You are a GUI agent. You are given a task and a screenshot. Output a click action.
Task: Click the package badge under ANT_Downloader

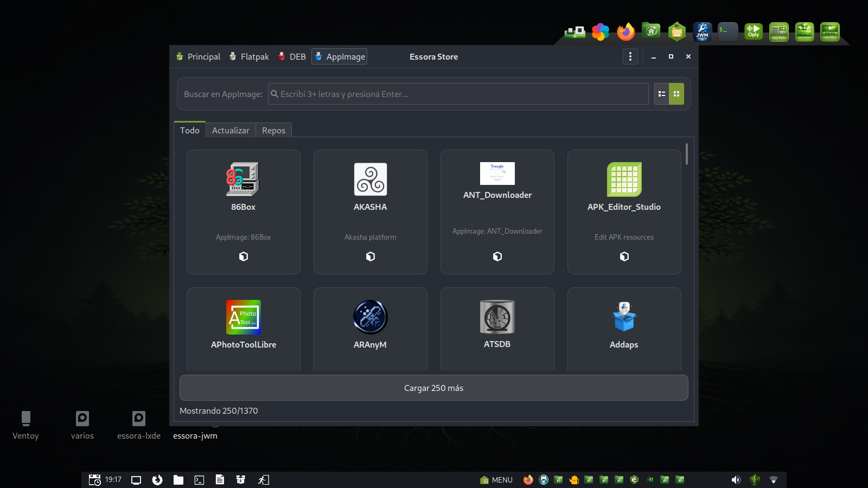click(497, 256)
